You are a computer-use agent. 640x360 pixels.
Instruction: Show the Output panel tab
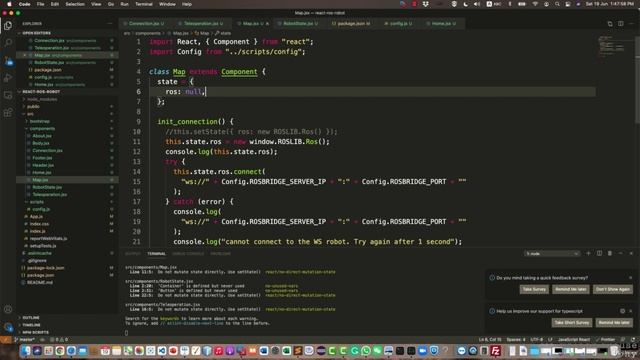133,253
